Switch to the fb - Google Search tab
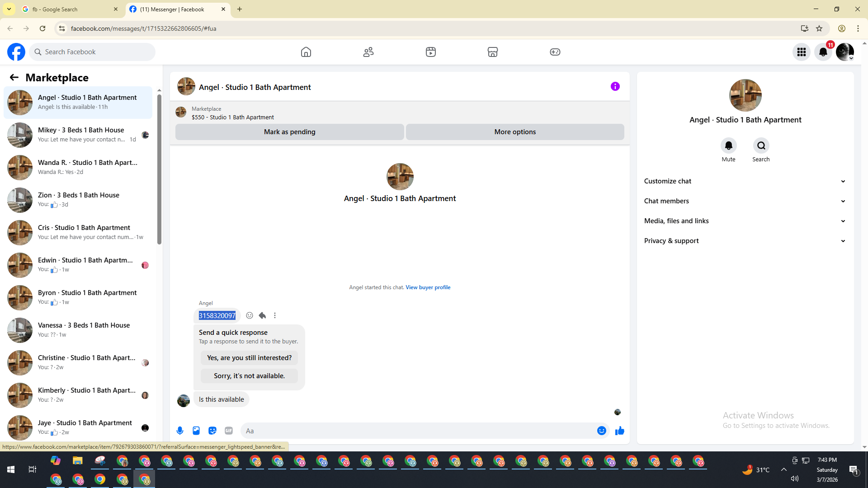This screenshot has width=868, height=488. (x=70, y=9)
